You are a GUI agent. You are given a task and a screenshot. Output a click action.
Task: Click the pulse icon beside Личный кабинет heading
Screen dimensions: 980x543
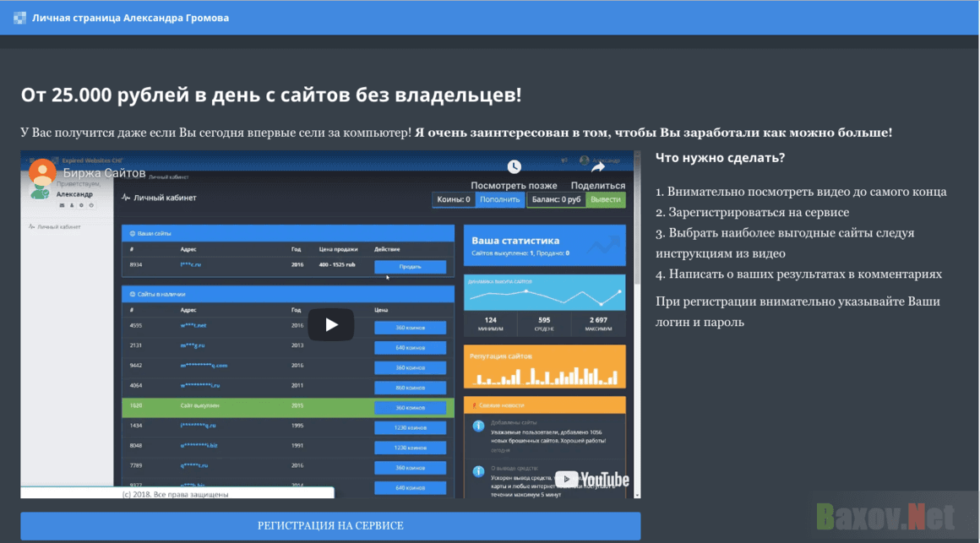[x=126, y=198]
